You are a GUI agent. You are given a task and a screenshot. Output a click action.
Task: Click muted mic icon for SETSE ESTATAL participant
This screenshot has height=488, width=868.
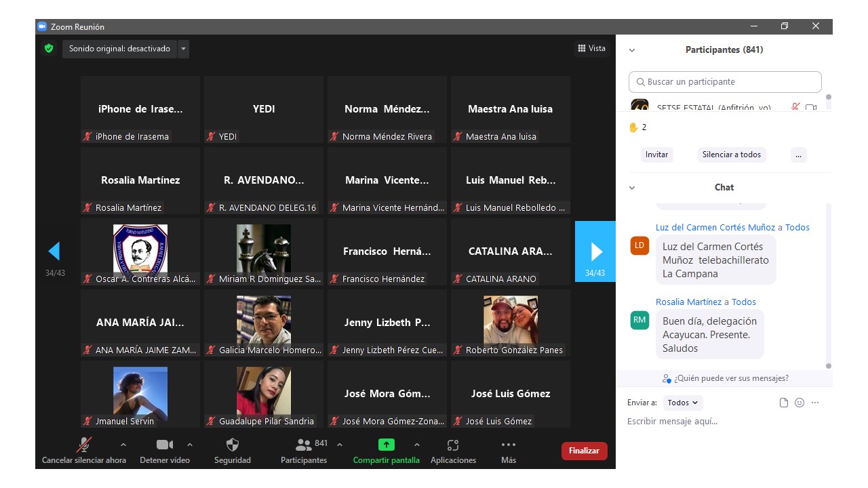795,107
